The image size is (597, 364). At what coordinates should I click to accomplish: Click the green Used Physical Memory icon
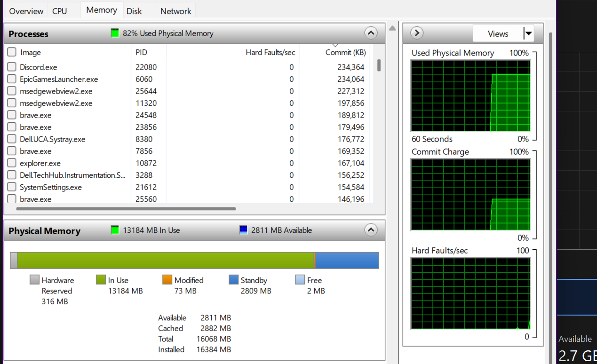pos(115,33)
